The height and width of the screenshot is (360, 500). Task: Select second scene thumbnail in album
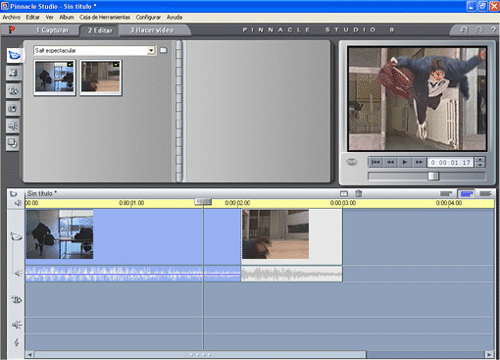[x=101, y=78]
